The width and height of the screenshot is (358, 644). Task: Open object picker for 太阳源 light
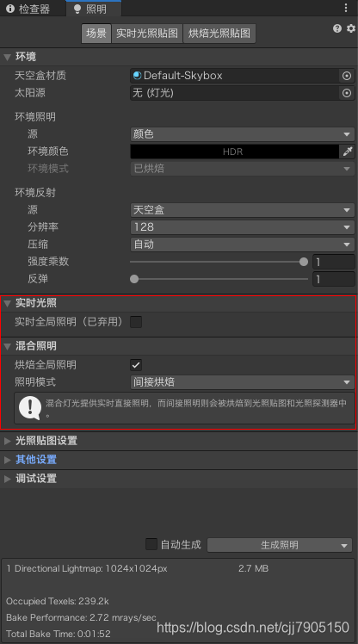click(x=347, y=93)
